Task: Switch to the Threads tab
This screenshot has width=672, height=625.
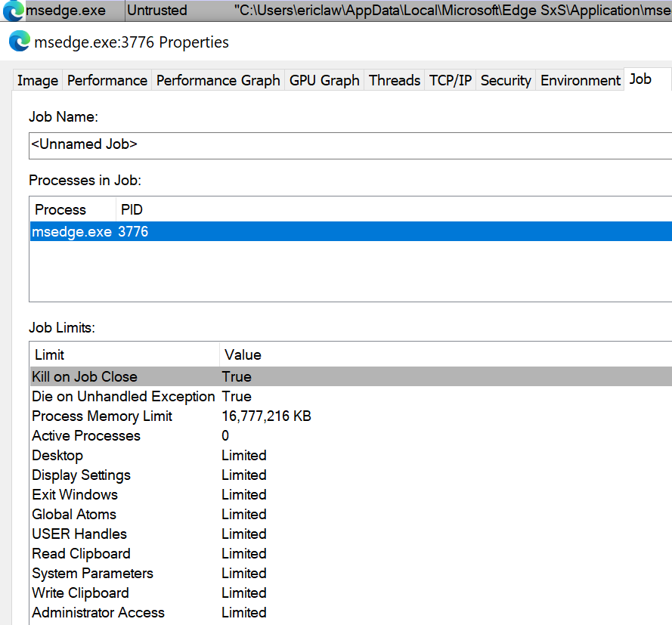Action: 394,81
